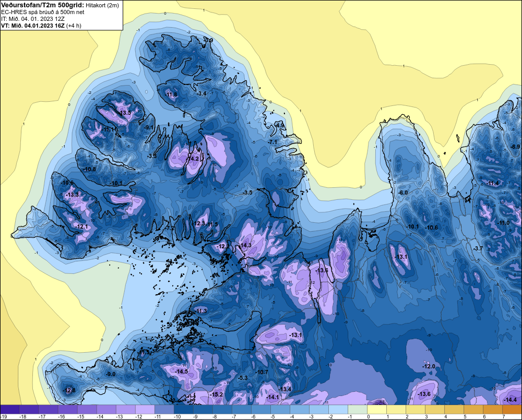This screenshot has width=522, height=420.
Task: Click the -8.9 temperature label
Action: tap(515, 147)
